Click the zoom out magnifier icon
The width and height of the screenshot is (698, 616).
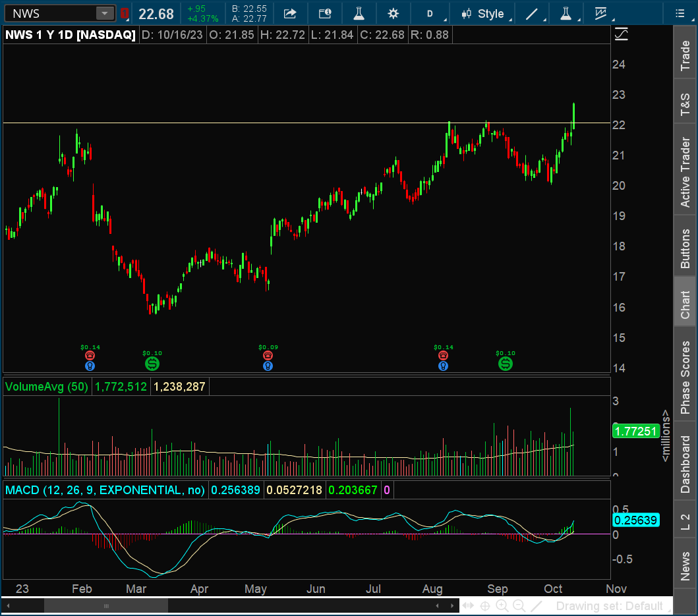(x=519, y=605)
